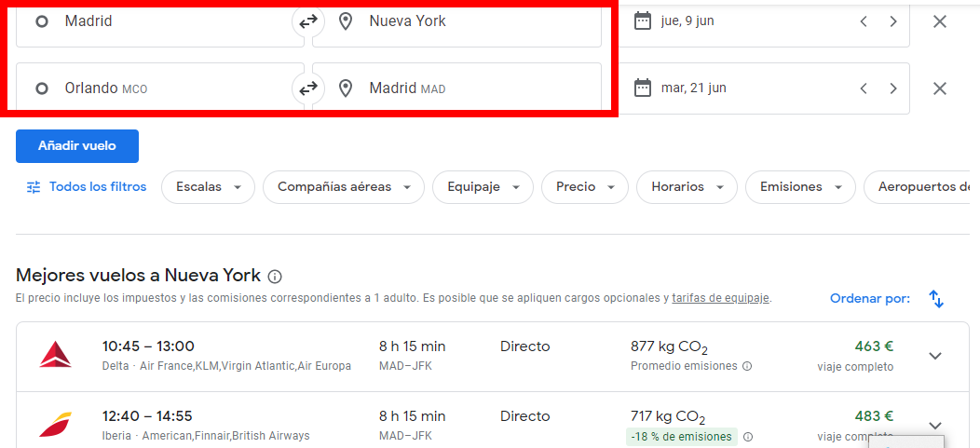
Task: Open calendar icon for jue, 9 jun
Action: [643, 21]
